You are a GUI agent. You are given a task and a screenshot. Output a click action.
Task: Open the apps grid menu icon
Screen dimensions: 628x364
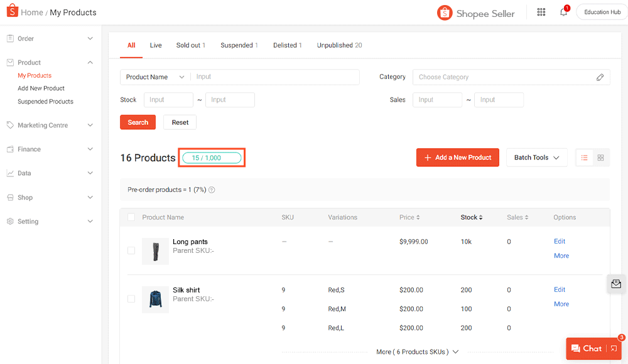pos(541,13)
